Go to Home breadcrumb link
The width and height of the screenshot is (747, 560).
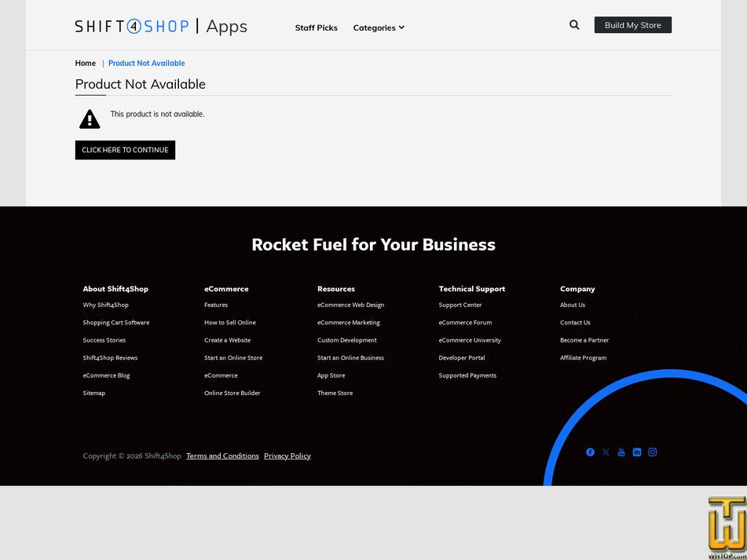pos(86,64)
